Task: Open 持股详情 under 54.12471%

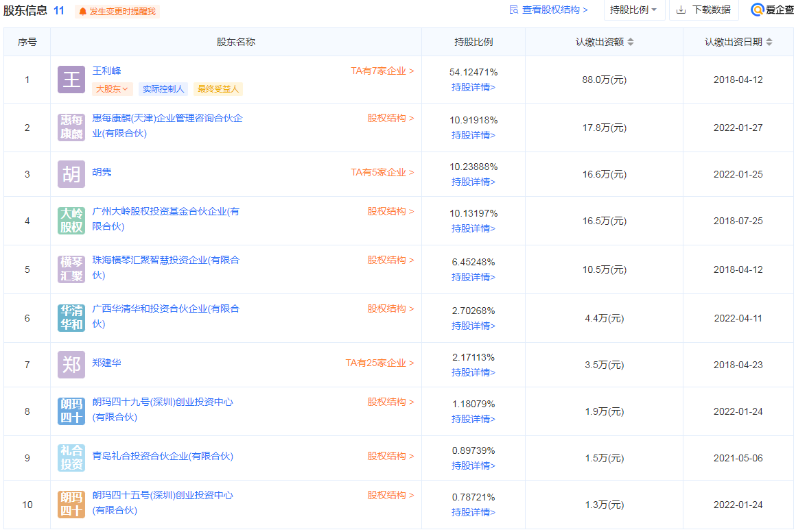Action: pos(473,87)
